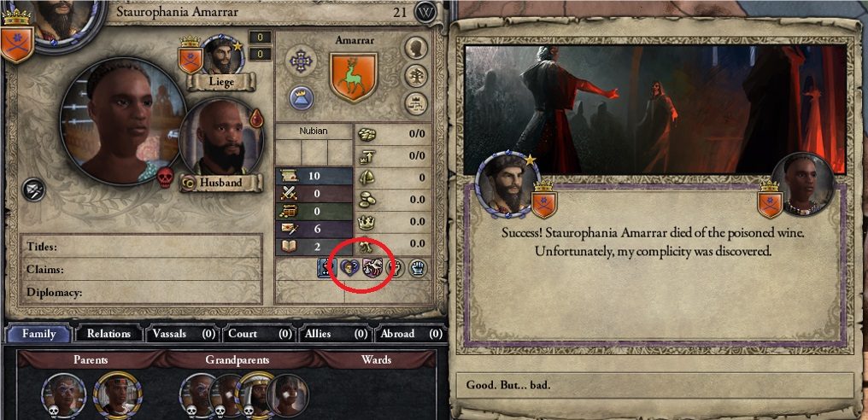Click the red skull death icon
The image size is (868, 420).
tap(165, 178)
